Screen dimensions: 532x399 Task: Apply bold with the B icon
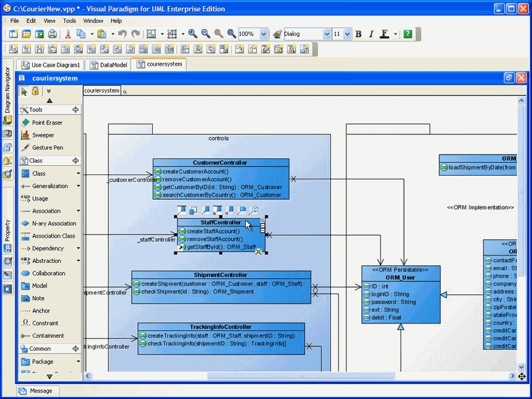click(x=358, y=33)
